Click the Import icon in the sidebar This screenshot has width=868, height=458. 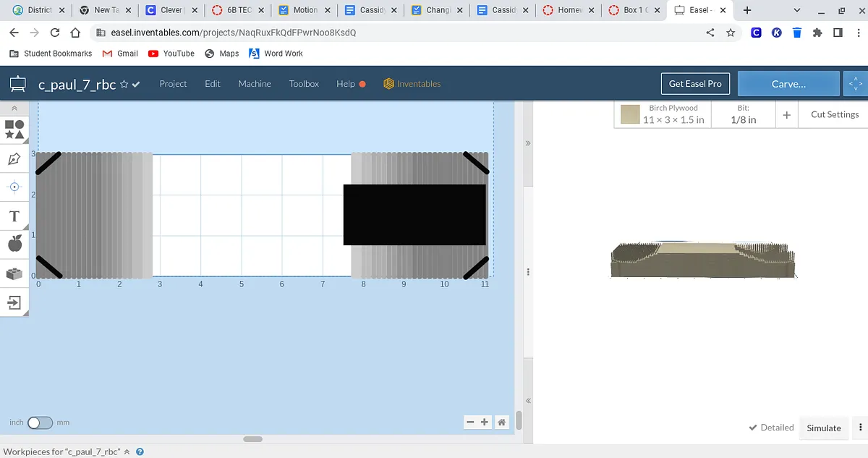(14, 302)
